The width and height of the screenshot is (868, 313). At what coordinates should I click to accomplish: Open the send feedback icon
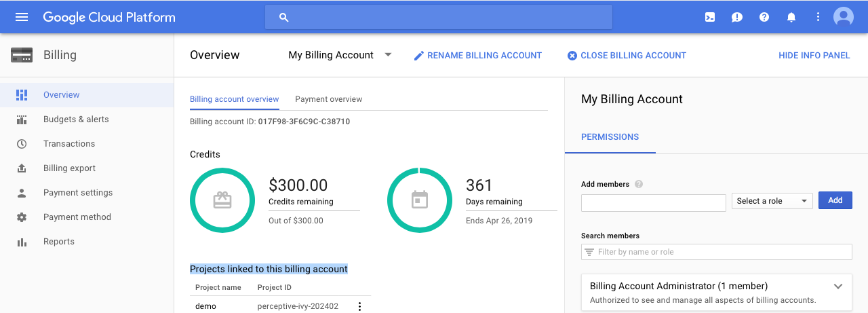pyautogui.click(x=737, y=17)
